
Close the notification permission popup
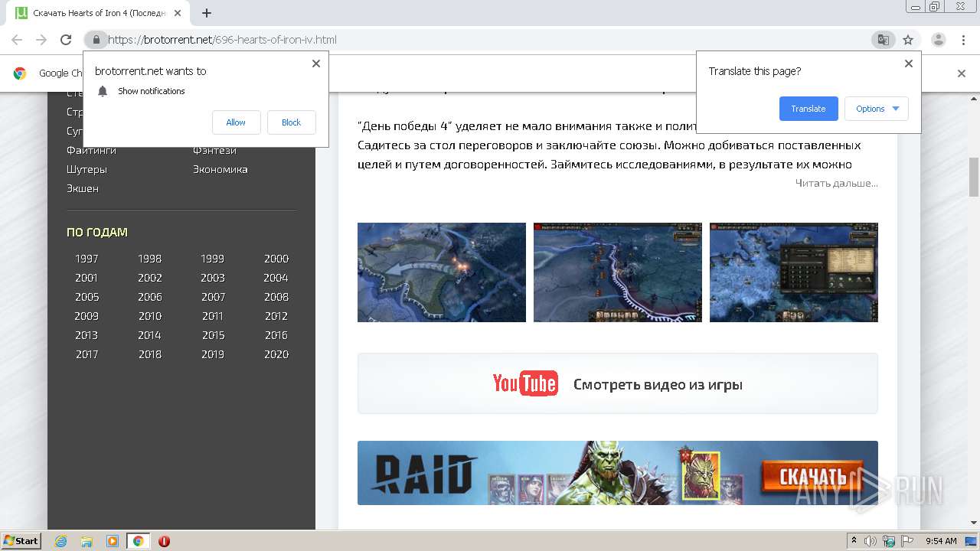[315, 64]
